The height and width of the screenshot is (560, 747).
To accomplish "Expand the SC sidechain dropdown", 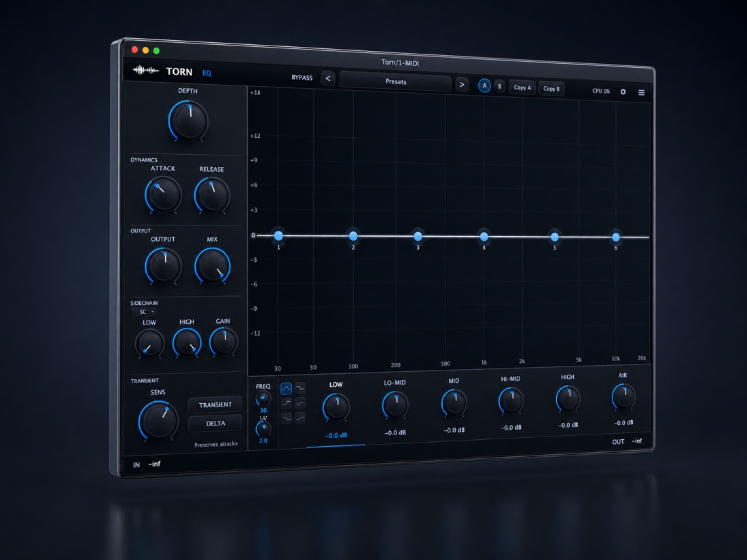I will 144,312.
